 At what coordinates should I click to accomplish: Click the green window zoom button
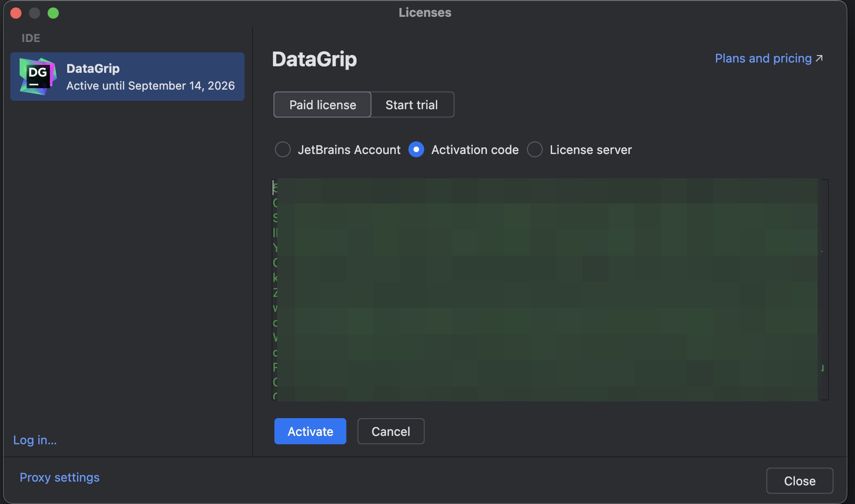(53, 13)
